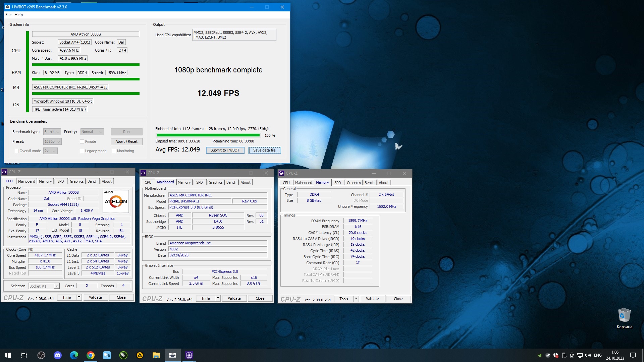Expand Tools arrow in Memory tab window
The image size is (644, 362).
[356, 299]
